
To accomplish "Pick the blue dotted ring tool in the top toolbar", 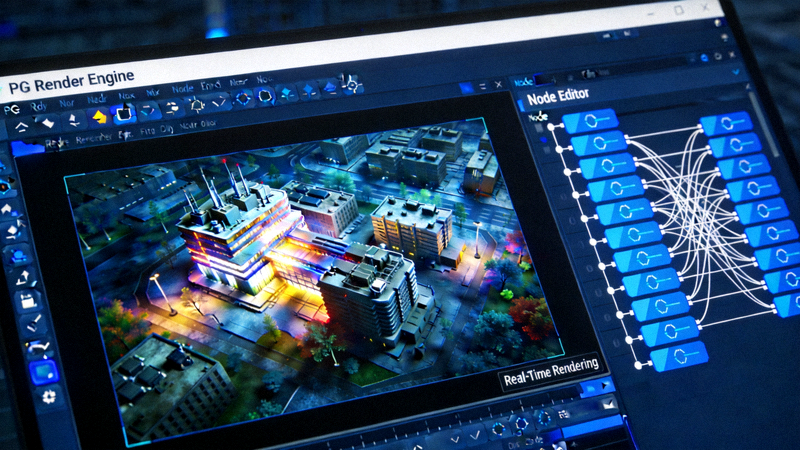I will 243,98.
